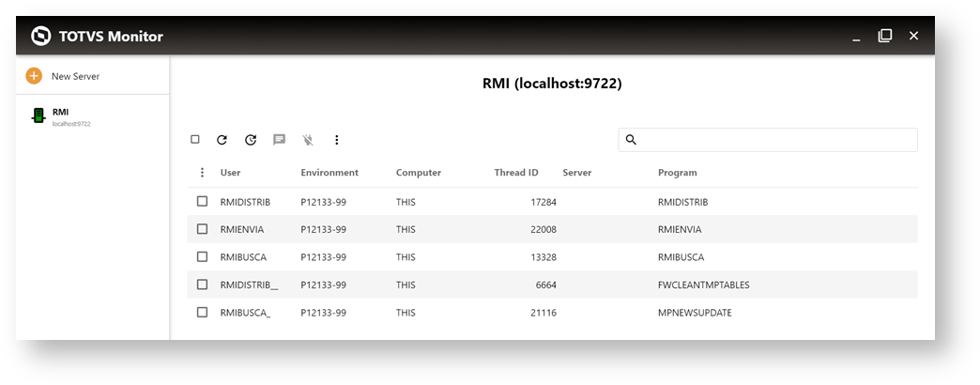Close the TOTVS Monitor window
This screenshot has height=385, width=980.
(x=913, y=36)
